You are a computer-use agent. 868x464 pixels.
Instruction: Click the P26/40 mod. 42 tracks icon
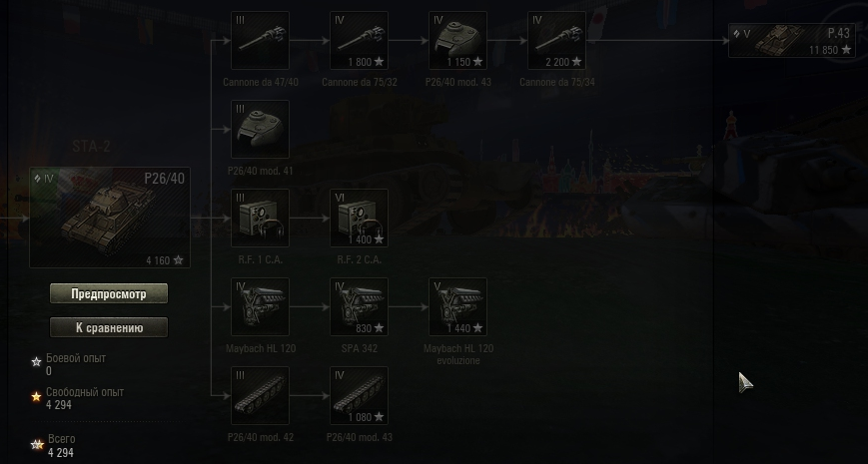(x=260, y=395)
